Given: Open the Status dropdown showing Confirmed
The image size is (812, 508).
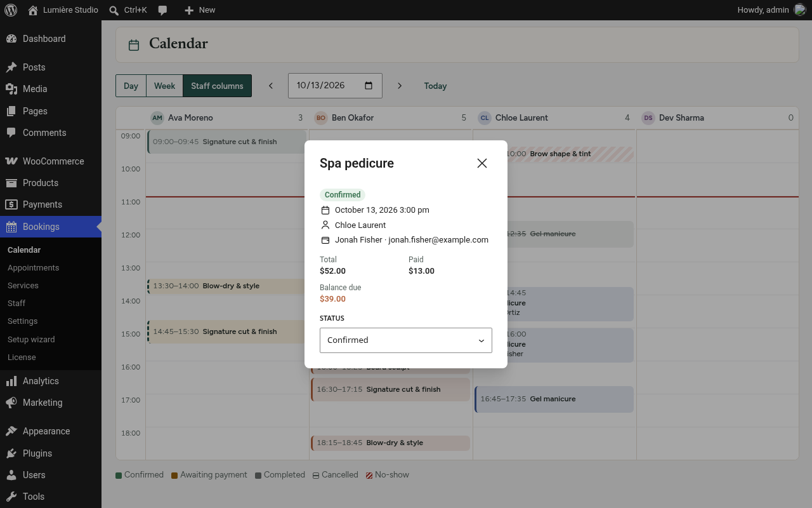Looking at the screenshot, I should click(406, 340).
